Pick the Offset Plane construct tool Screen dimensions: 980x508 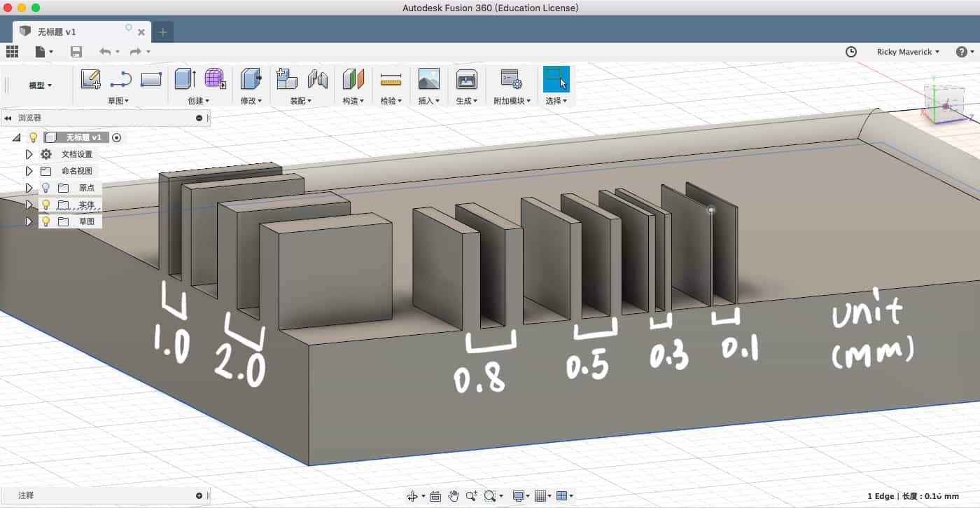click(x=353, y=79)
